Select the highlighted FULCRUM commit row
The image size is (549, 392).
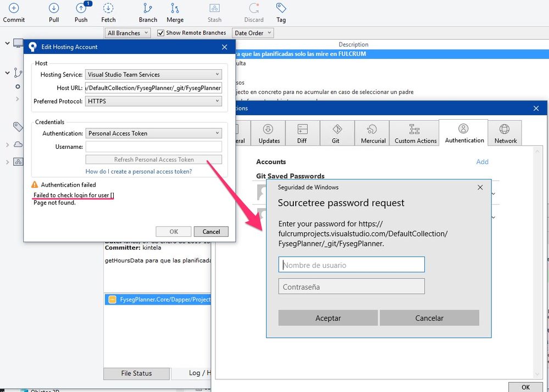coord(391,54)
